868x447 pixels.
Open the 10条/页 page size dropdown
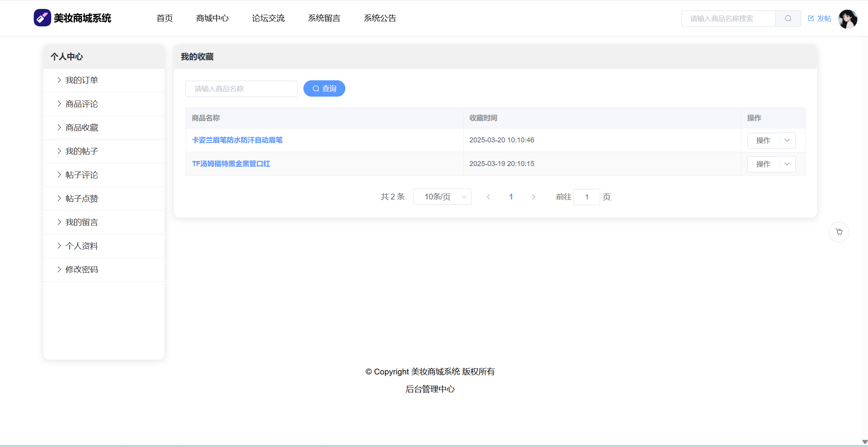[442, 197]
